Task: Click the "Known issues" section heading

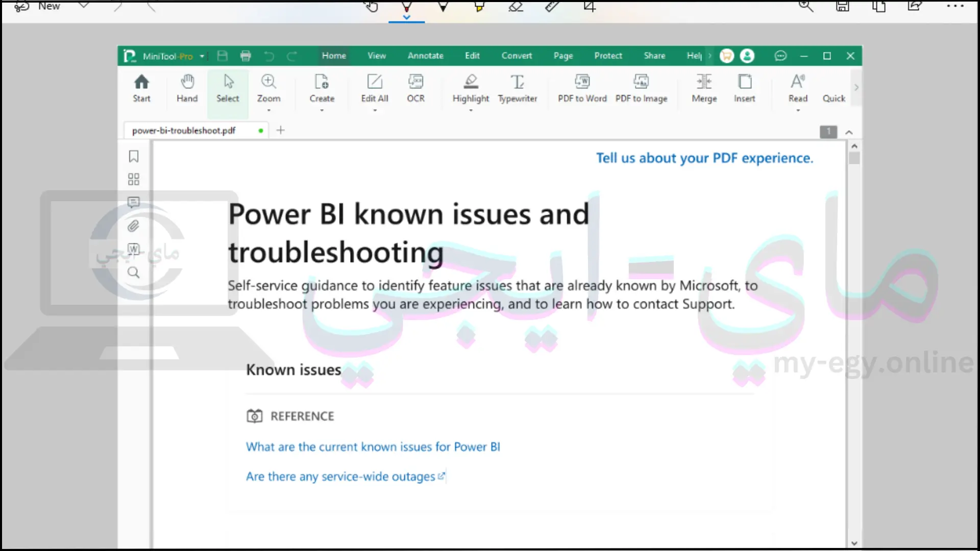Action: pyautogui.click(x=293, y=370)
